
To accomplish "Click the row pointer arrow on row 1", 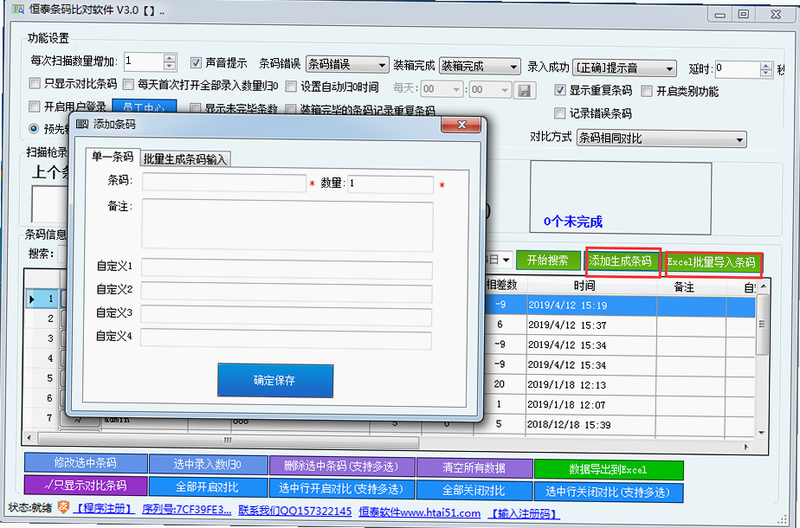I will point(32,299).
